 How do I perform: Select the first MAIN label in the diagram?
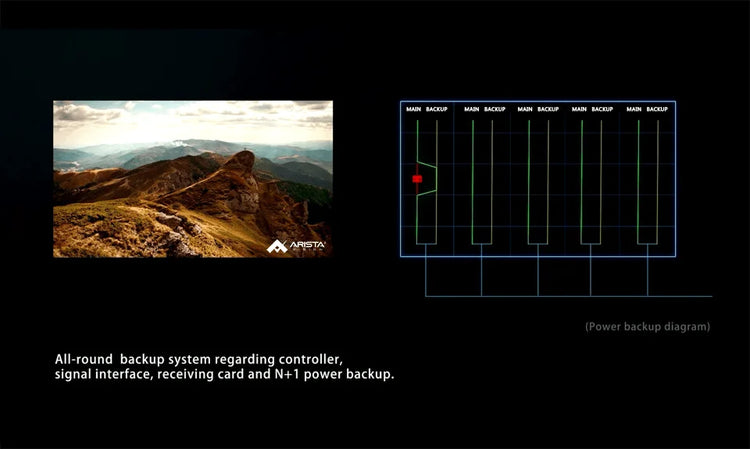(413, 109)
